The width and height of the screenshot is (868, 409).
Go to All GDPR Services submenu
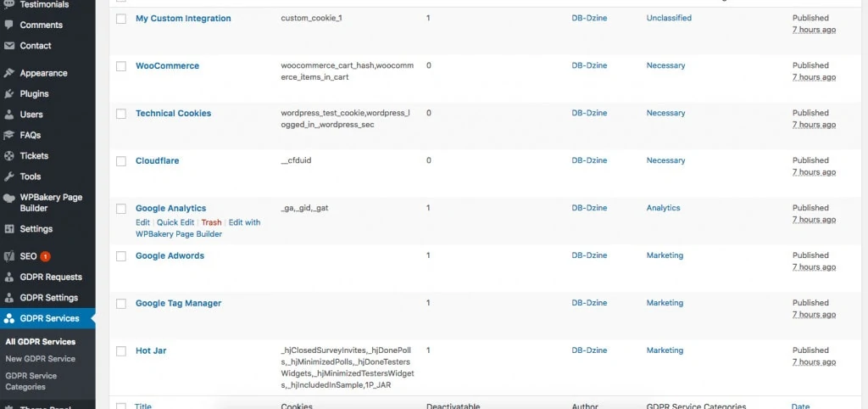[41, 342]
